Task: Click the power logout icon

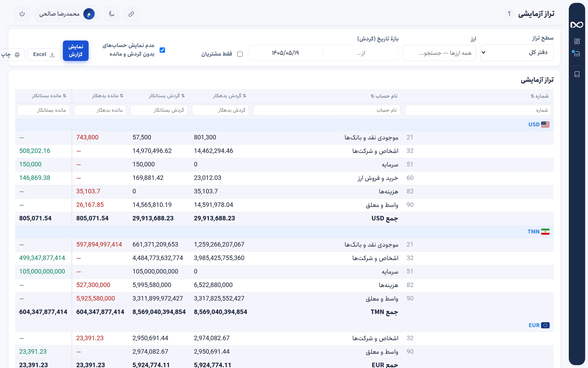Action: click(x=22, y=14)
